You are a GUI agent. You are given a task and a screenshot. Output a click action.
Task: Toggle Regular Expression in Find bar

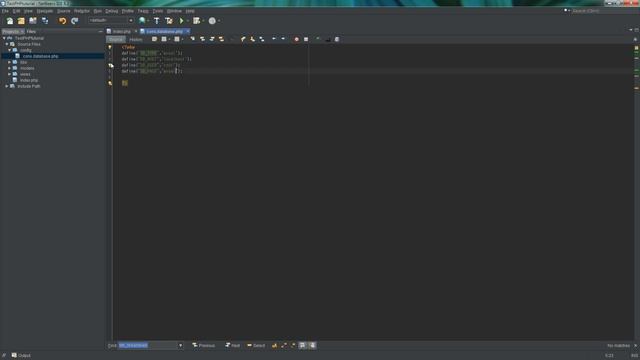tap(293, 345)
